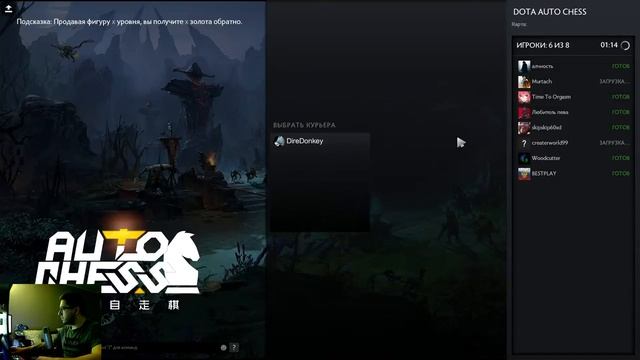
Task: Select player name Woodcutter
Action: point(546,158)
